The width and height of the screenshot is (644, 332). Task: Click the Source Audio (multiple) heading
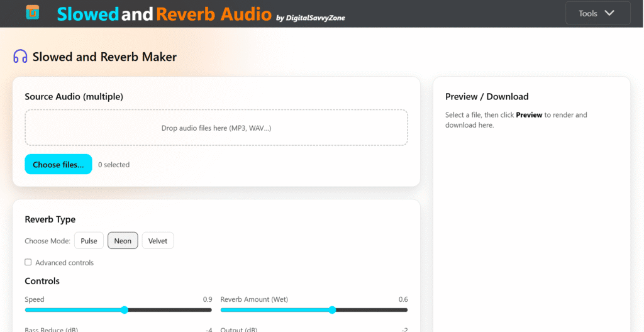pos(74,97)
